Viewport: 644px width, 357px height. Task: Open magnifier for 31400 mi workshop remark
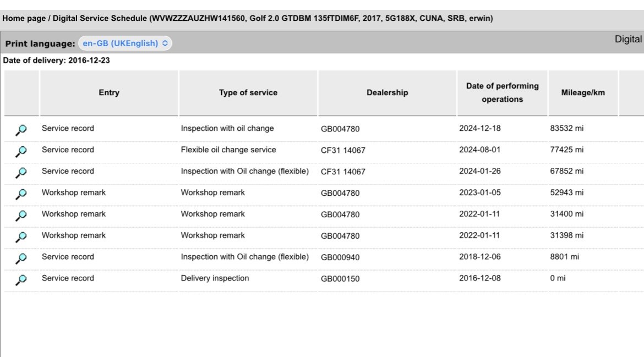click(x=21, y=215)
